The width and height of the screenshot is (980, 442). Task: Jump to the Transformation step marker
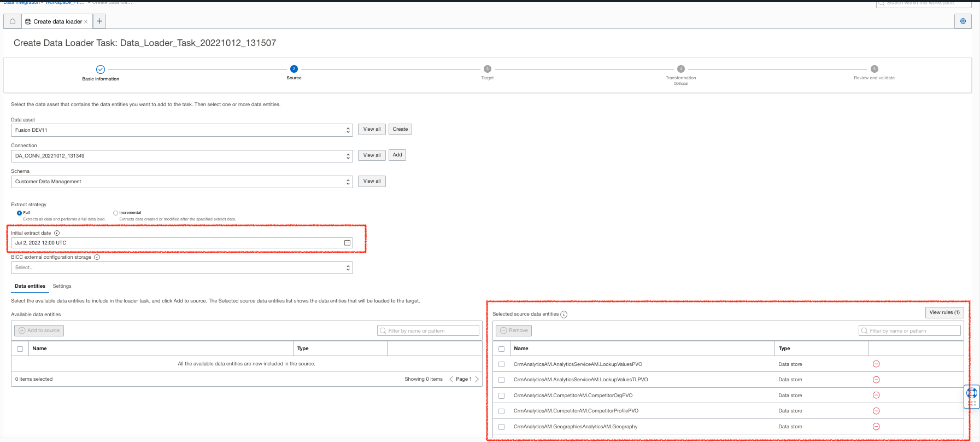pos(681,69)
